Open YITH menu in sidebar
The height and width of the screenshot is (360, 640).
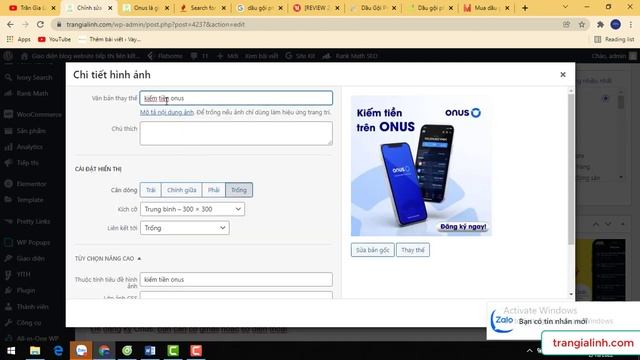(23, 274)
